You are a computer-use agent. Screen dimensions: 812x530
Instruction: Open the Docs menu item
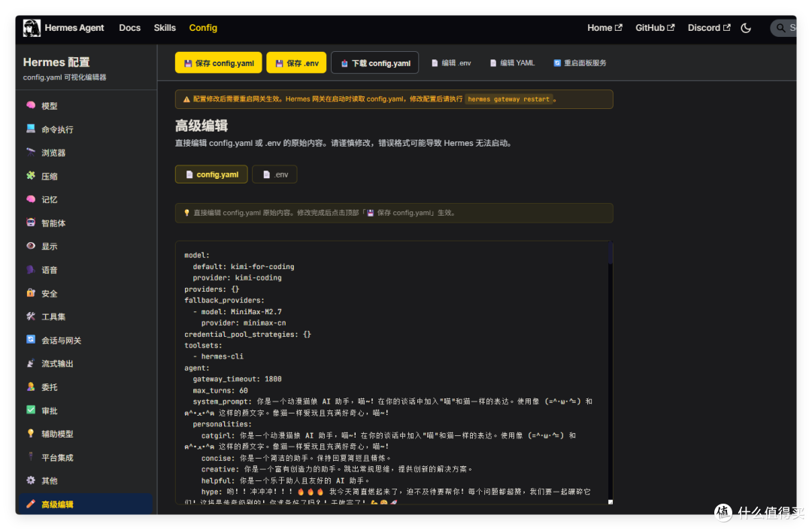tap(129, 28)
